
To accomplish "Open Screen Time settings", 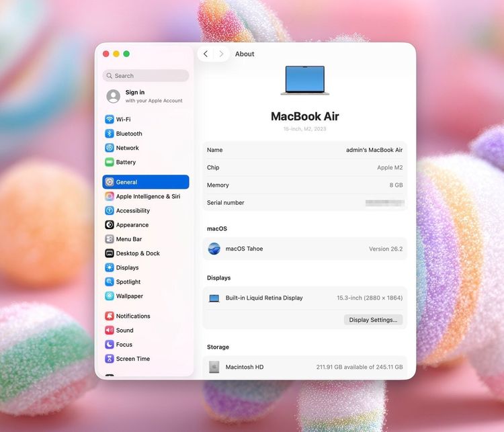I will pyautogui.click(x=146, y=359).
